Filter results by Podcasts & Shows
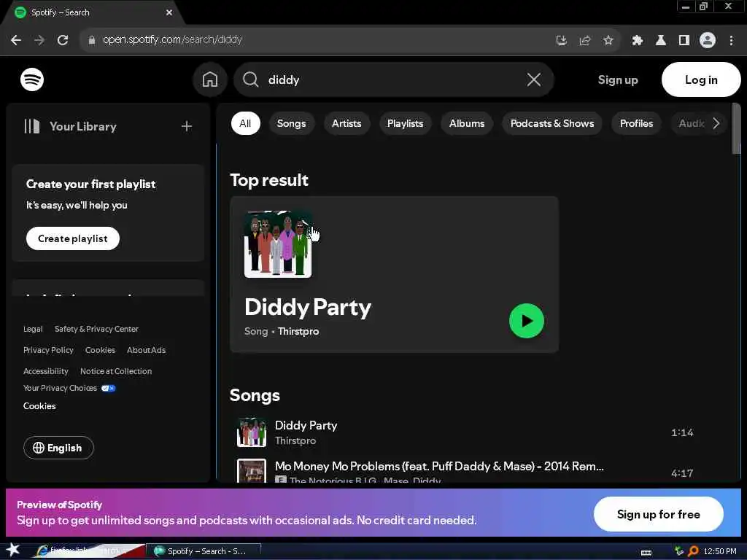Screen dimensions: 747x560 pos(551,123)
